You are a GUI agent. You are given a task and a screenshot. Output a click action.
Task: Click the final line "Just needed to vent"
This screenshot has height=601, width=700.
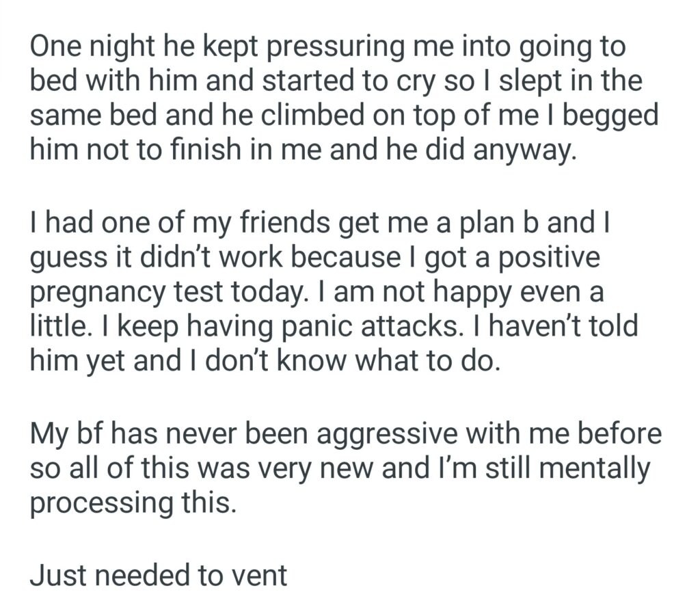tap(158, 575)
